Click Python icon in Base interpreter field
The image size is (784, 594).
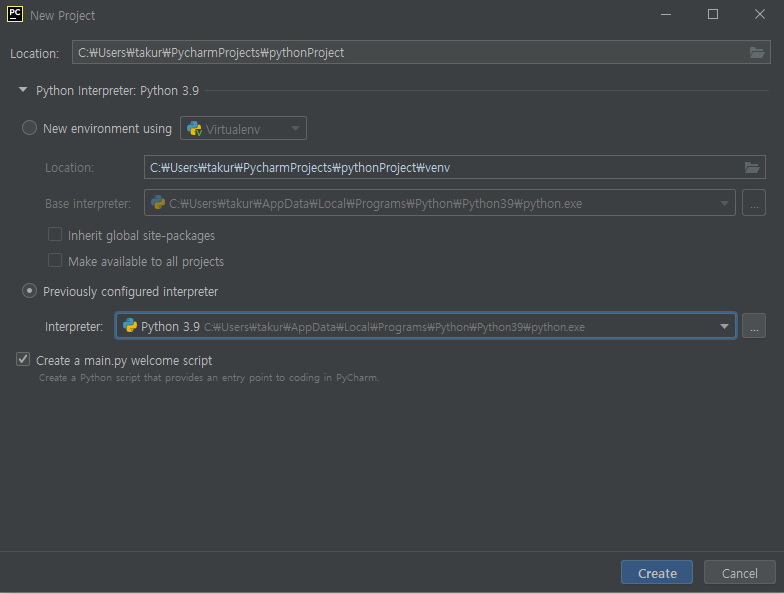click(x=158, y=202)
